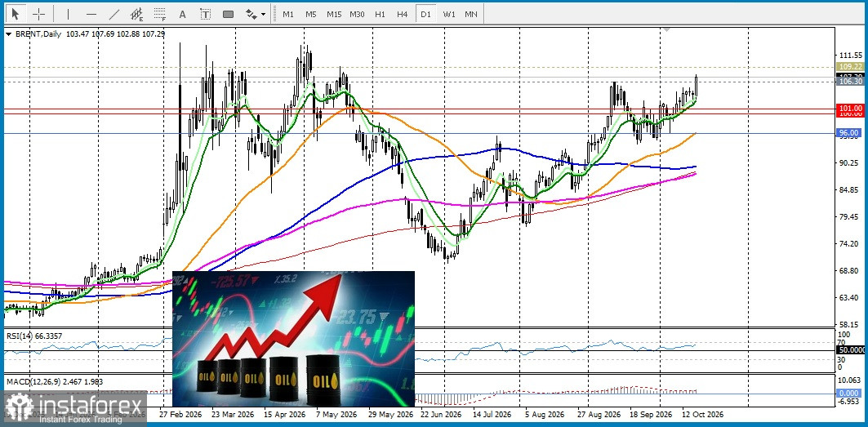Click the 84.85 price scale value
The image size is (868, 427).
coord(850,190)
